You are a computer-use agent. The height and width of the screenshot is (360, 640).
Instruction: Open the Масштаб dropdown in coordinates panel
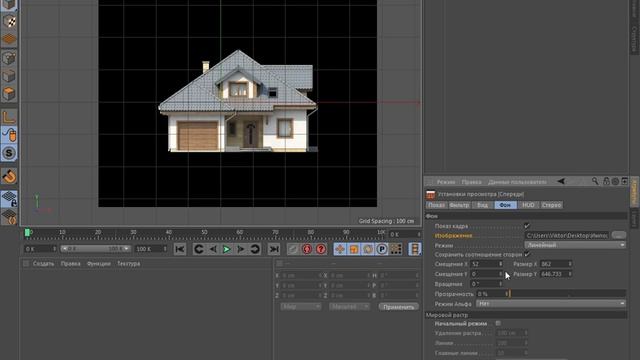tap(349, 307)
